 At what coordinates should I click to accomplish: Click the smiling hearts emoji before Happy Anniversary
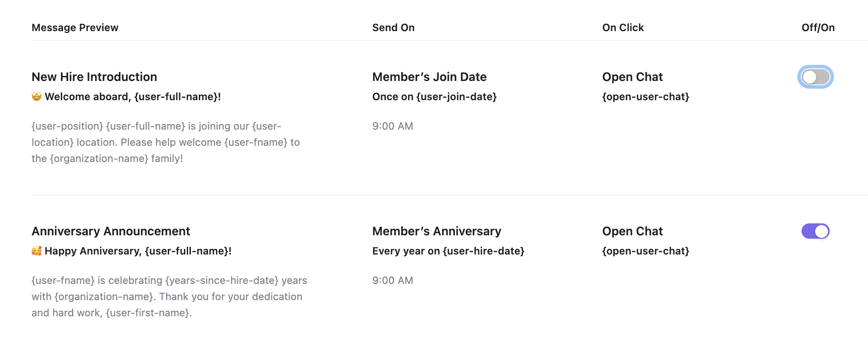coord(37,251)
